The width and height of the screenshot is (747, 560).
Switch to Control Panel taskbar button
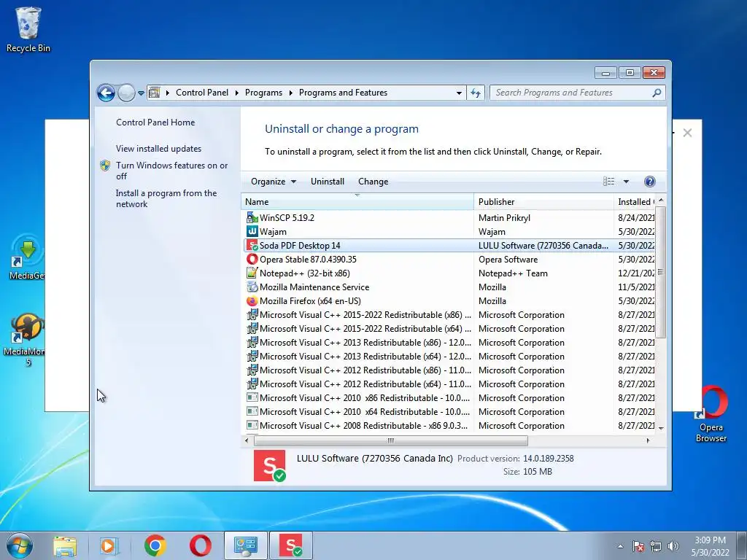tap(246, 545)
